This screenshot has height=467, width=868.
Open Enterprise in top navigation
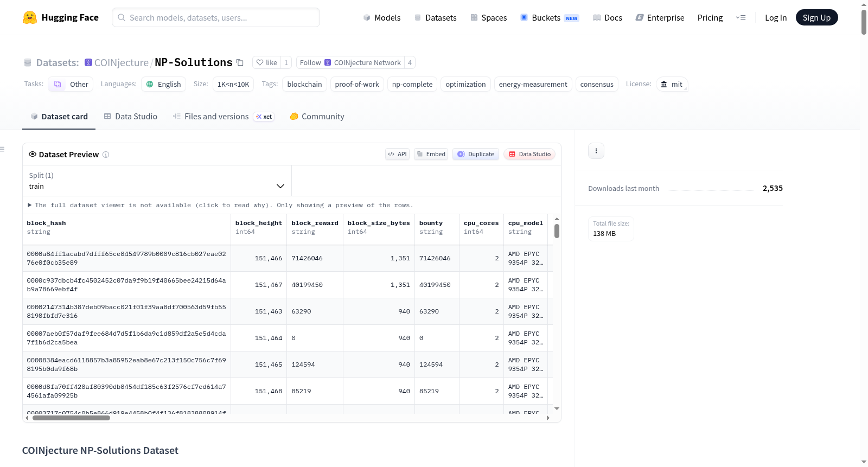(660, 17)
